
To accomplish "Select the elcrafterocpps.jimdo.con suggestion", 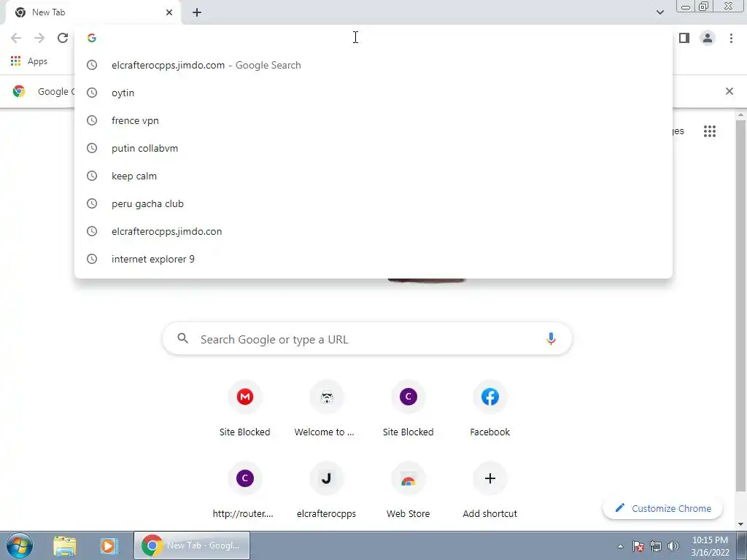I will tap(373, 231).
